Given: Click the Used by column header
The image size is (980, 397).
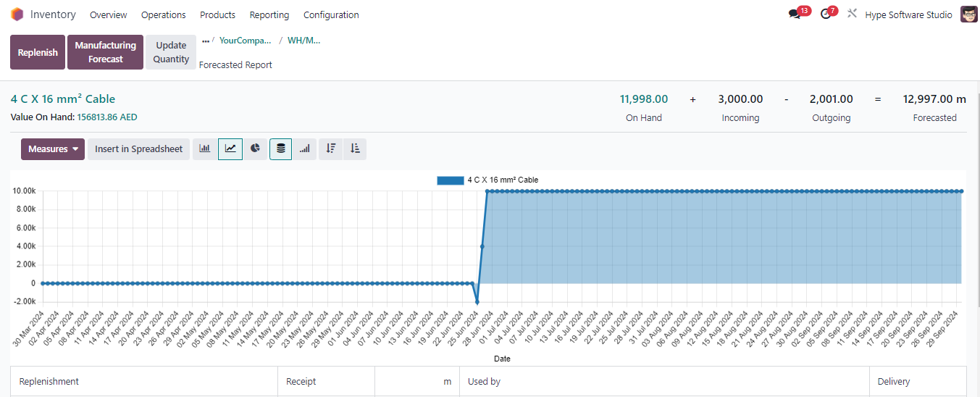Looking at the screenshot, I should [484, 381].
